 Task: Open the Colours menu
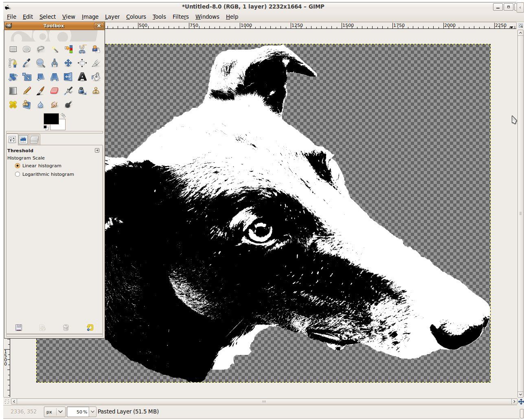coord(136,17)
